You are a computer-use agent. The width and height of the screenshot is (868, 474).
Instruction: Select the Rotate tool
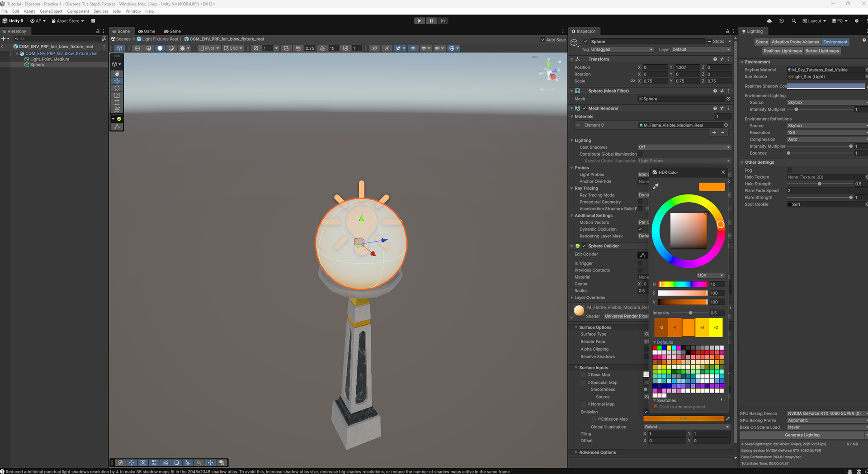tap(117, 88)
